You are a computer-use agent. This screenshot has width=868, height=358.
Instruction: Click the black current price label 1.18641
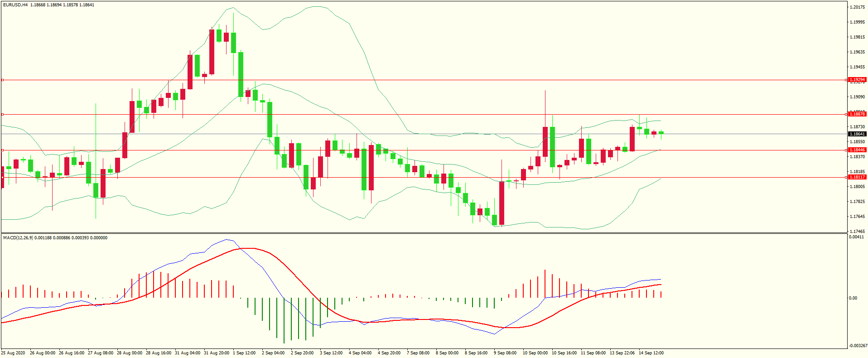click(x=857, y=134)
